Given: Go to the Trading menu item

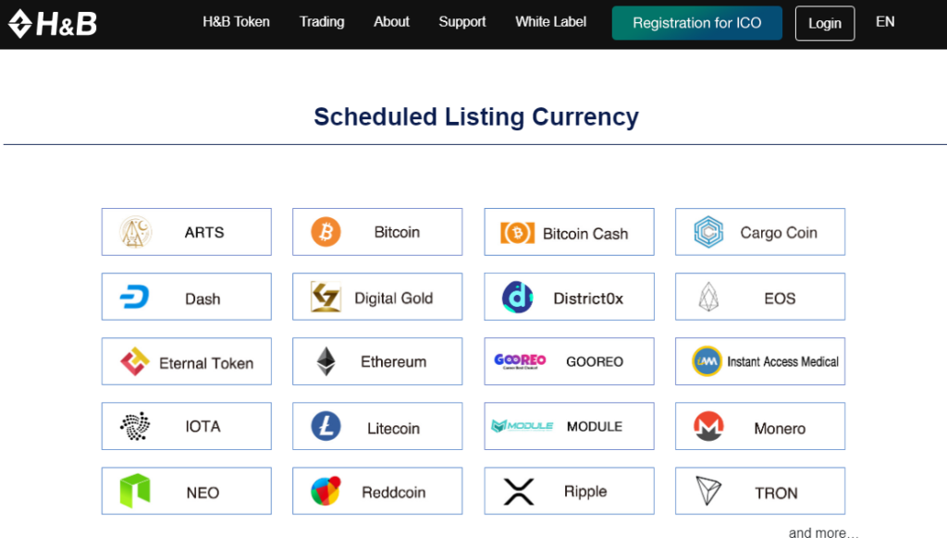Looking at the screenshot, I should 322,22.
